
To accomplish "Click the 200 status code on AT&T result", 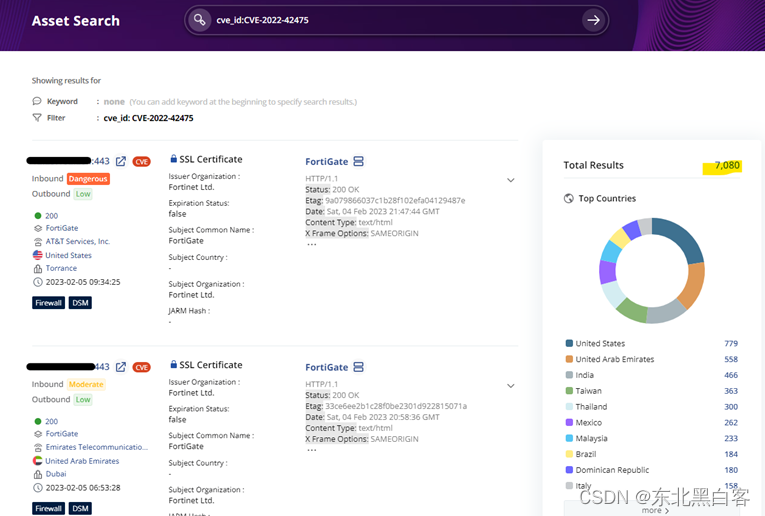I will (x=51, y=216).
